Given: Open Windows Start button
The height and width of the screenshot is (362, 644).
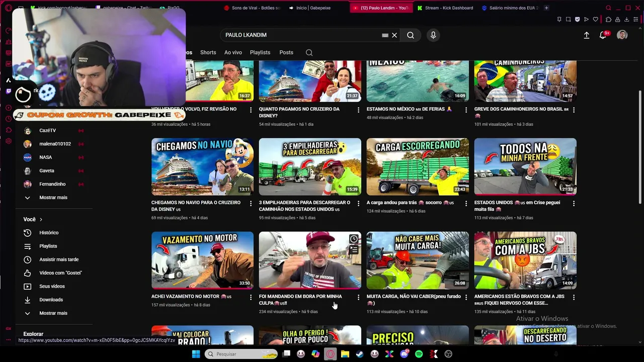Looking at the screenshot, I should coord(196,354).
